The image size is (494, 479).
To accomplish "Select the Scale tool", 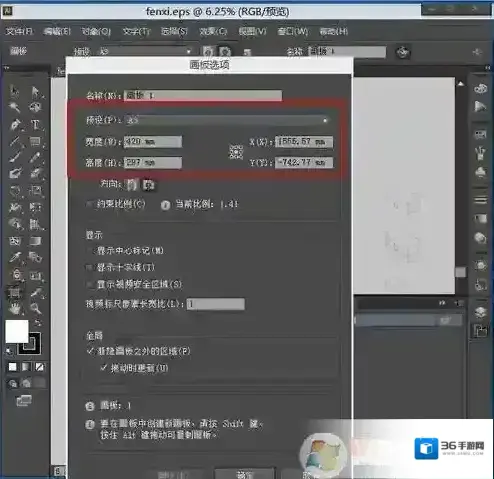I will (35, 191).
